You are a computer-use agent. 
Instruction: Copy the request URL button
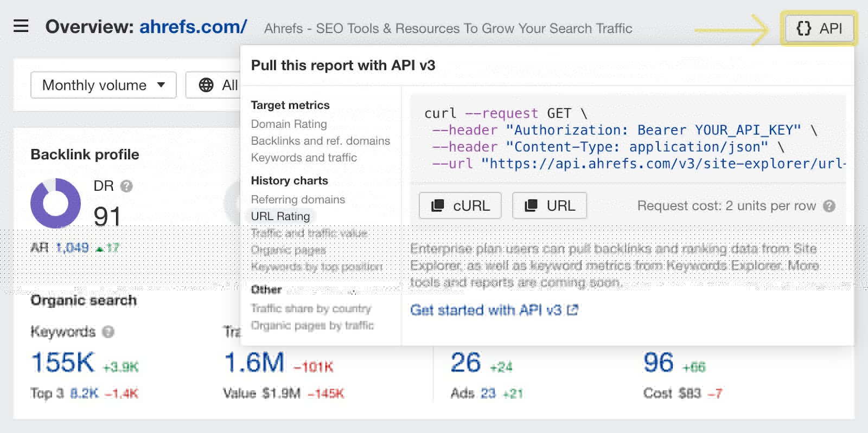550,205
